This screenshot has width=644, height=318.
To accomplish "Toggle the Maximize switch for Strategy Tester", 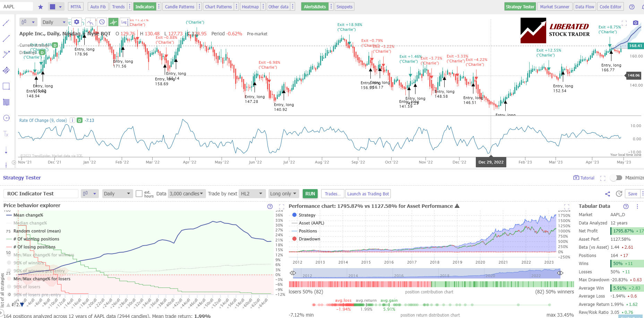I will 616,177.
